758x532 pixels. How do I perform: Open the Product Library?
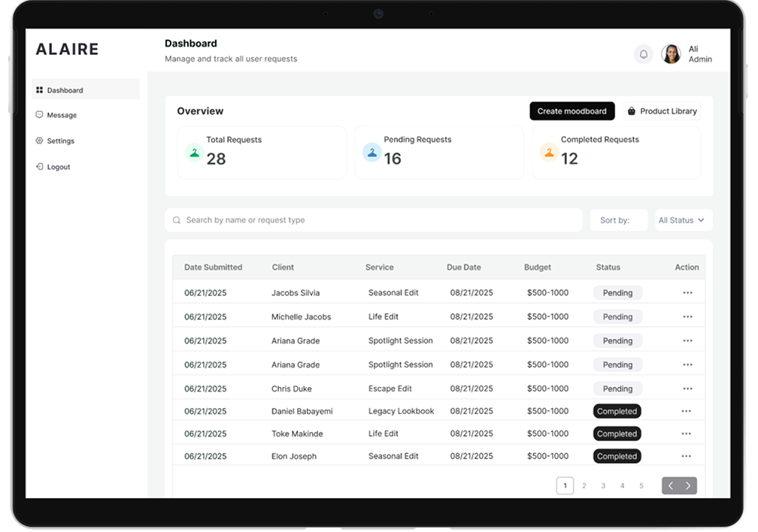[662, 110]
